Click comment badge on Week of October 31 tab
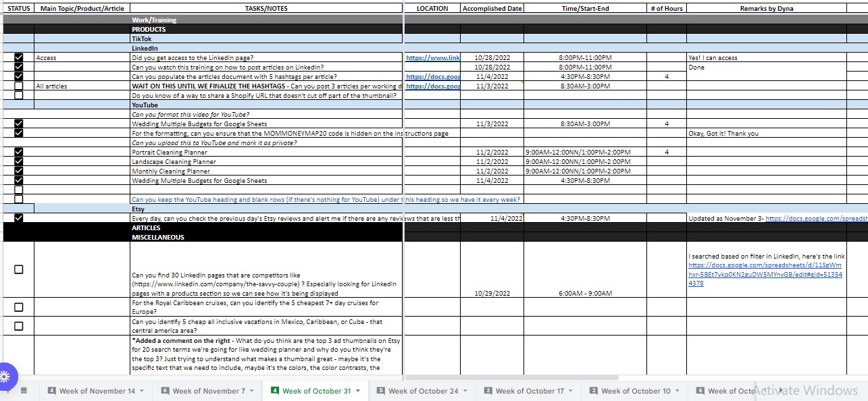 (x=275, y=390)
